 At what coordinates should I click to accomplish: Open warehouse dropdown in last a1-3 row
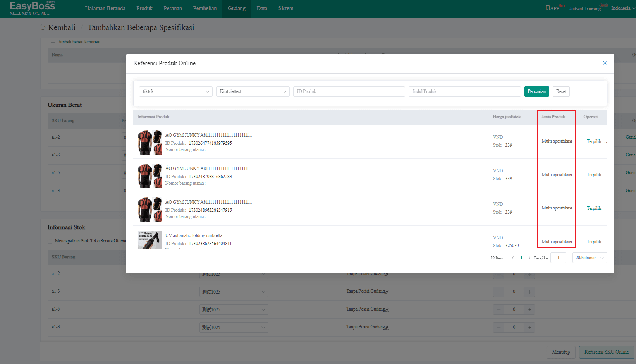point(234,327)
